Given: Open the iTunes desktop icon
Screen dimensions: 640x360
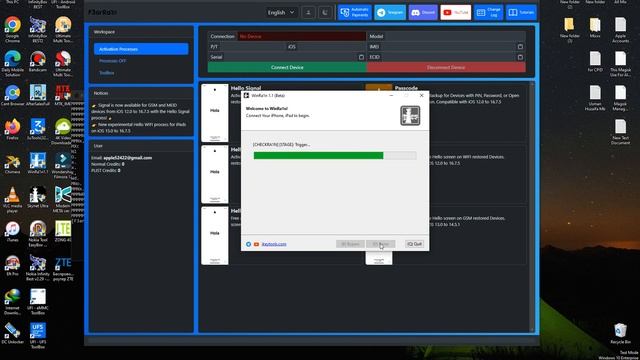Looking at the screenshot, I should pos(12,232).
